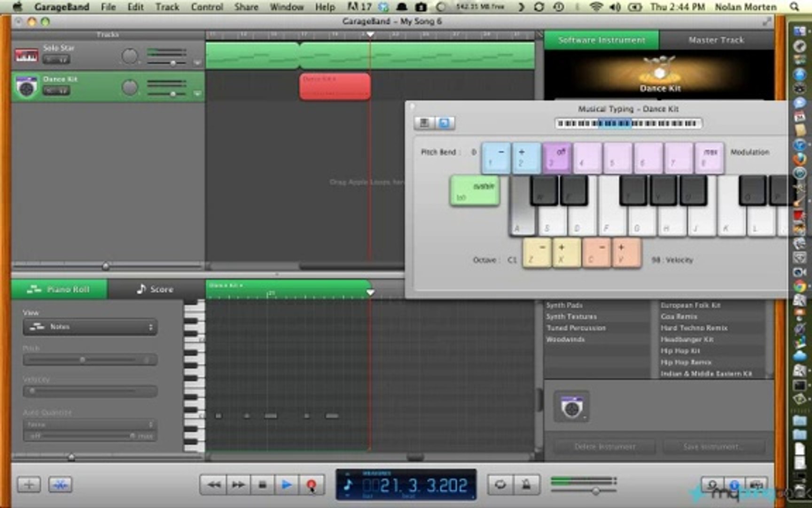Open the View Notes dropdown
This screenshot has width=812, height=508.
click(x=90, y=326)
